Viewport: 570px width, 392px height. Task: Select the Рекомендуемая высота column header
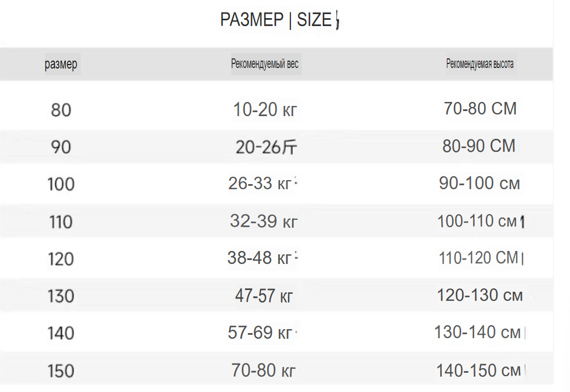[x=480, y=64]
